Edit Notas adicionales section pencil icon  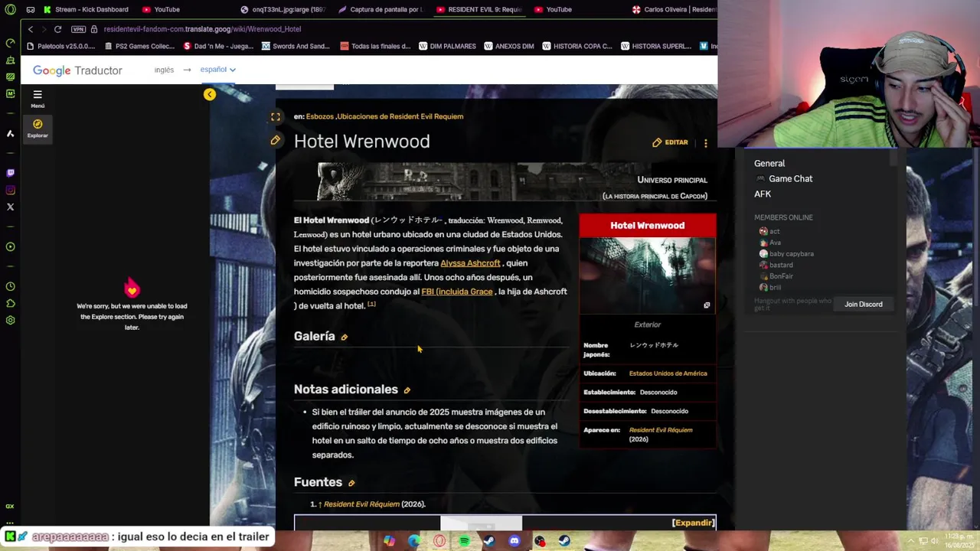[407, 390]
